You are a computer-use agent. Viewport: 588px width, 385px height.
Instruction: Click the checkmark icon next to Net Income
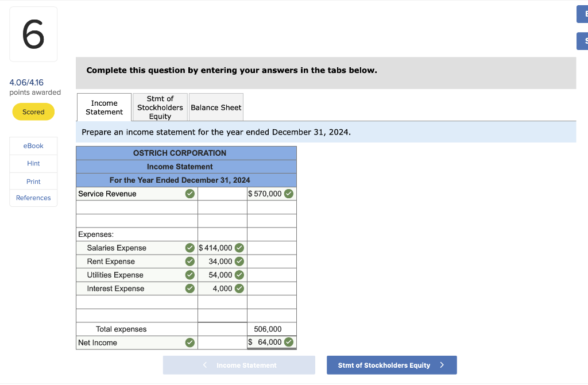pos(189,342)
